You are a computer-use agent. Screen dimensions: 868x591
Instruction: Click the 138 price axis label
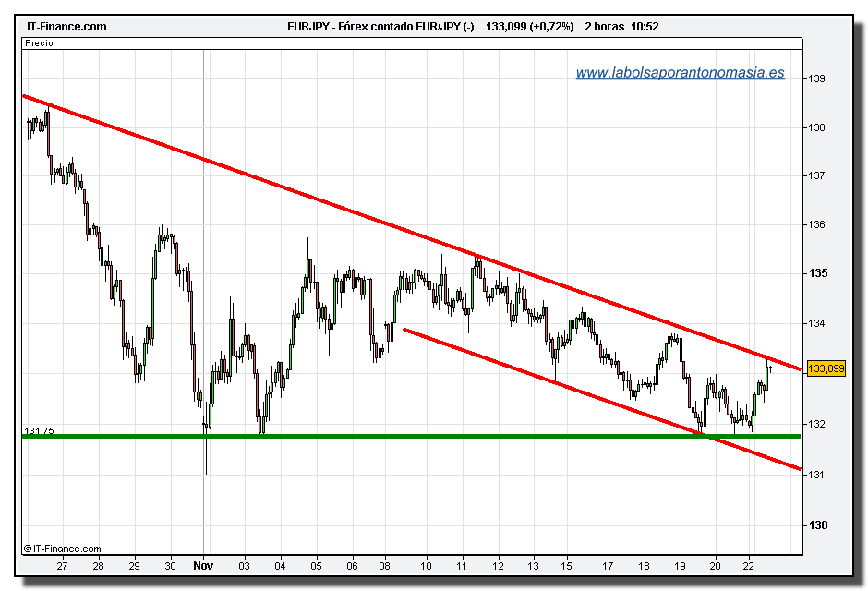(816, 127)
